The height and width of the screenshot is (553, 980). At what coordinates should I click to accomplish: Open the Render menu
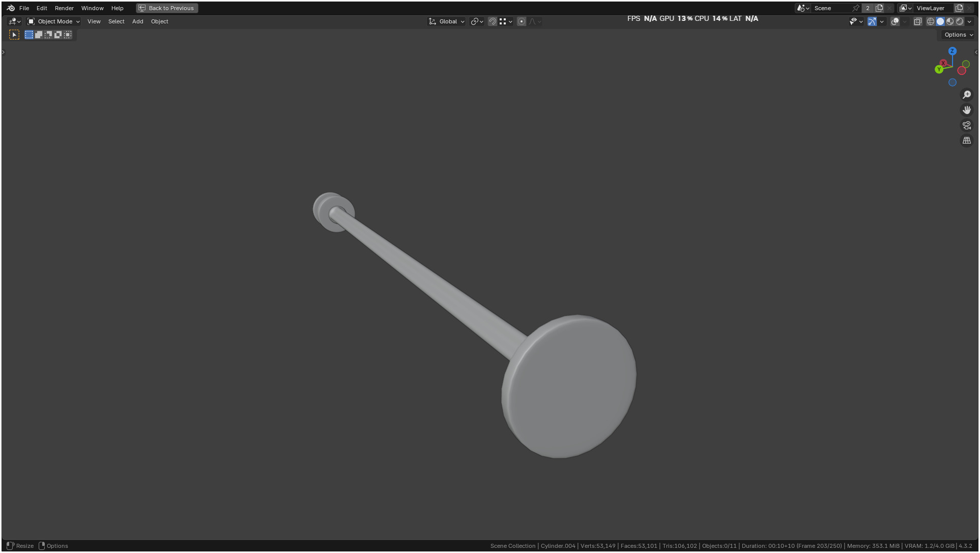(x=64, y=8)
